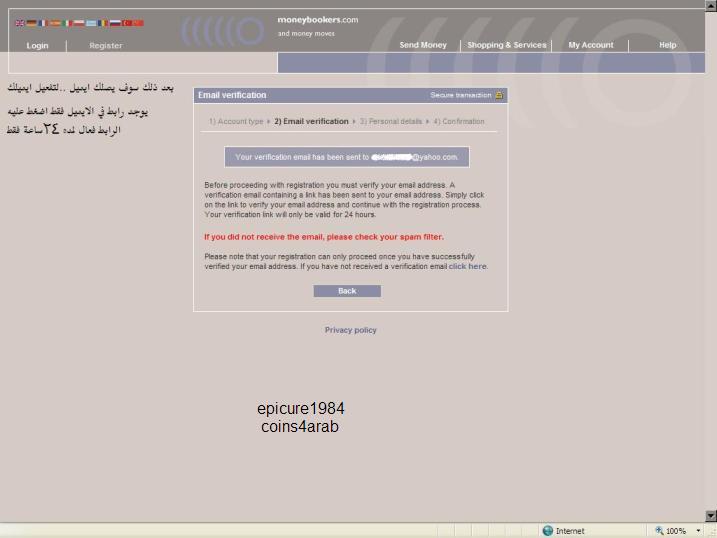Click the scrollbar down arrow

(711, 516)
